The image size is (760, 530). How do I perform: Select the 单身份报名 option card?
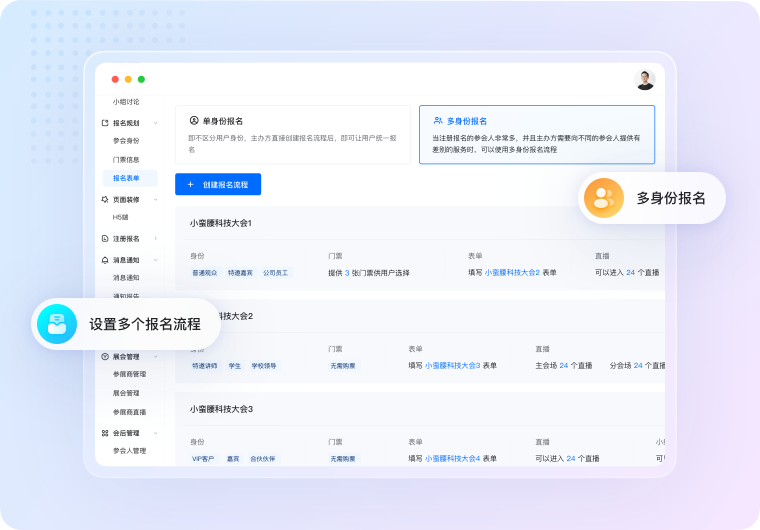pos(292,134)
